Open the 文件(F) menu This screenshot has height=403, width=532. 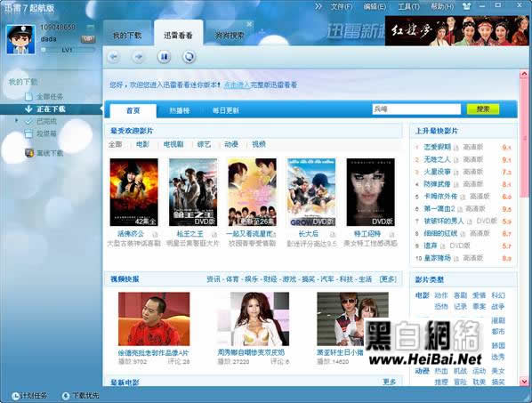[x=342, y=6]
